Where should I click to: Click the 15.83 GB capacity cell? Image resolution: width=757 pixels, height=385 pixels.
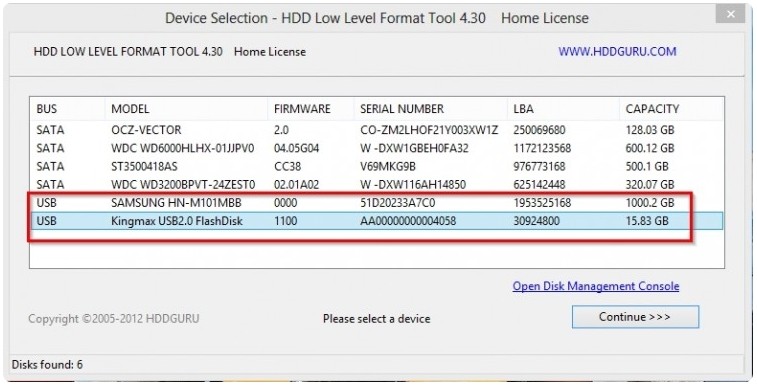point(647,221)
